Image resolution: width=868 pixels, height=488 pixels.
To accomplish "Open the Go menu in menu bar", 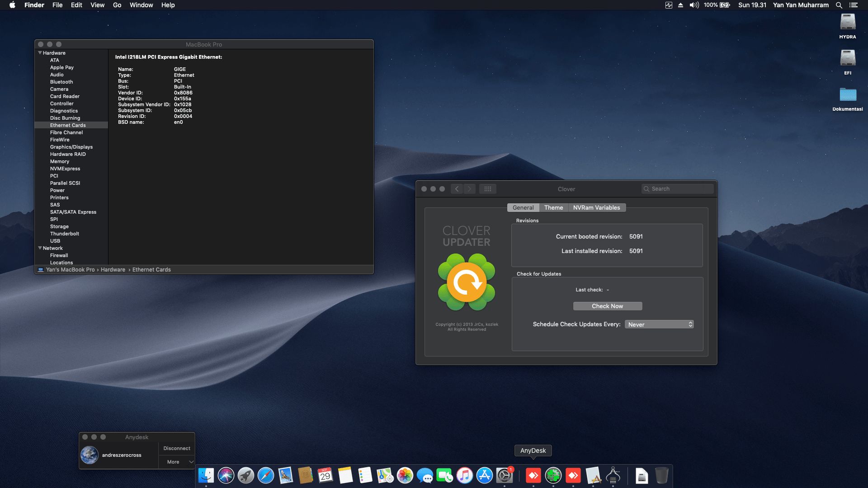I will (117, 5).
